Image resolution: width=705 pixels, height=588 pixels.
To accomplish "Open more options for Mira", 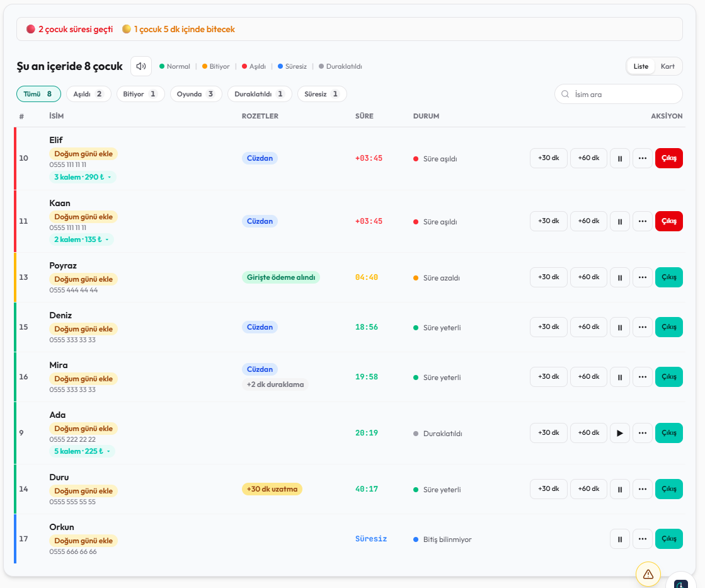I will point(643,377).
